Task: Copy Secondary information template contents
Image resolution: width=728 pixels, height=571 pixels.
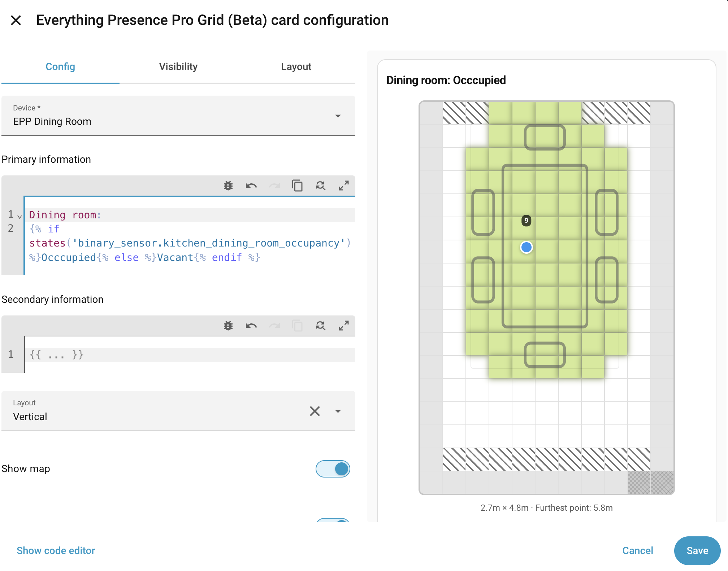Action: (297, 326)
